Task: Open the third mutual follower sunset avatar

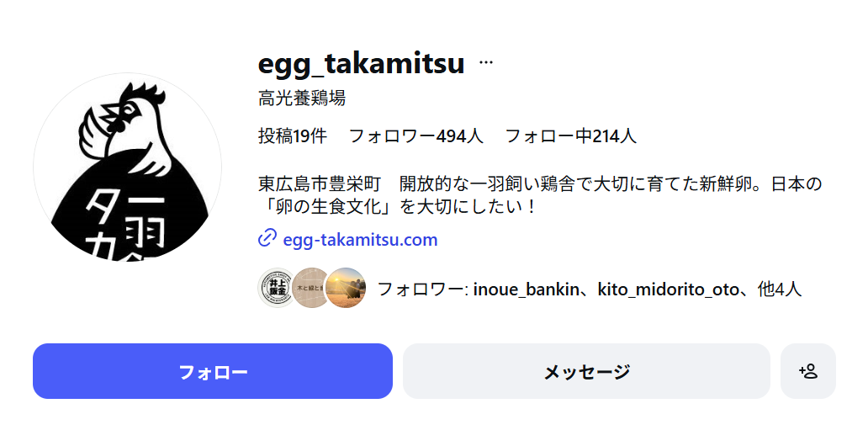Action: click(x=346, y=288)
